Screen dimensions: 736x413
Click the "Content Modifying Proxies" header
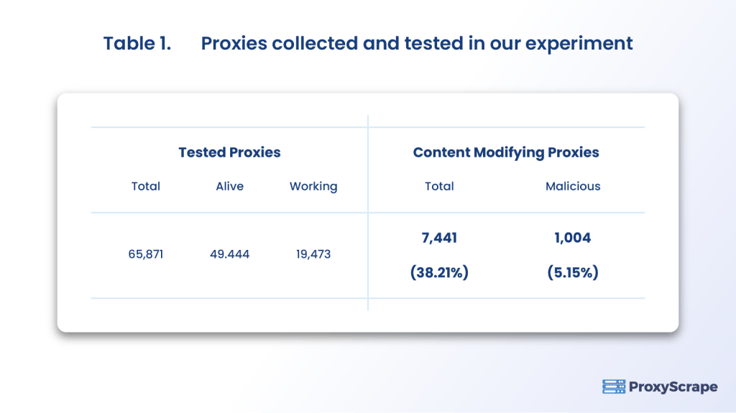pyautogui.click(x=506, y=153)
